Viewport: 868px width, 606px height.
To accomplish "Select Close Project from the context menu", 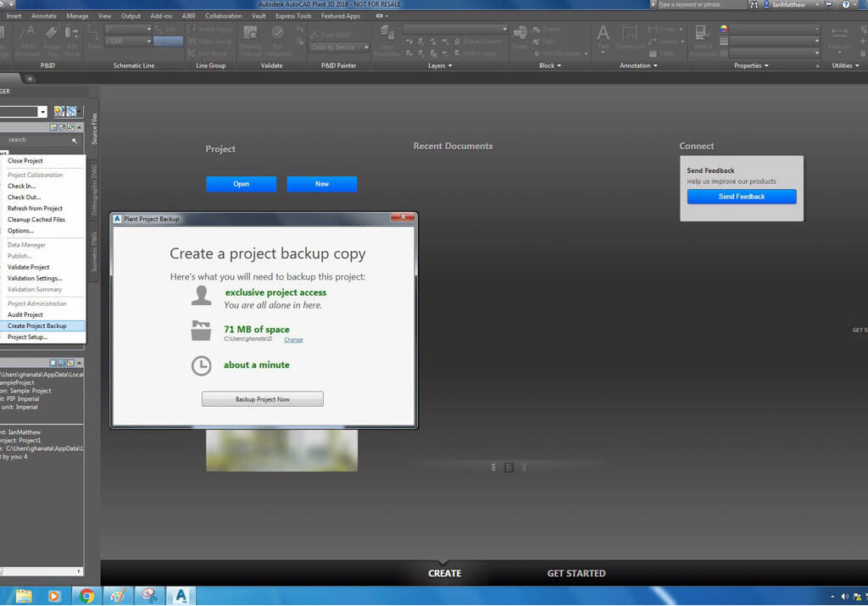I will (x=42, y=161).
